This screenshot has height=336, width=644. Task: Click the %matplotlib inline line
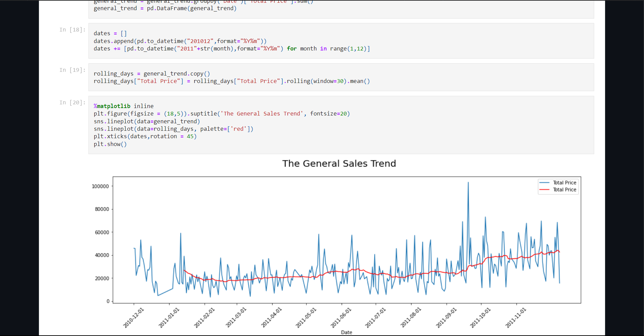click(123, 106)
